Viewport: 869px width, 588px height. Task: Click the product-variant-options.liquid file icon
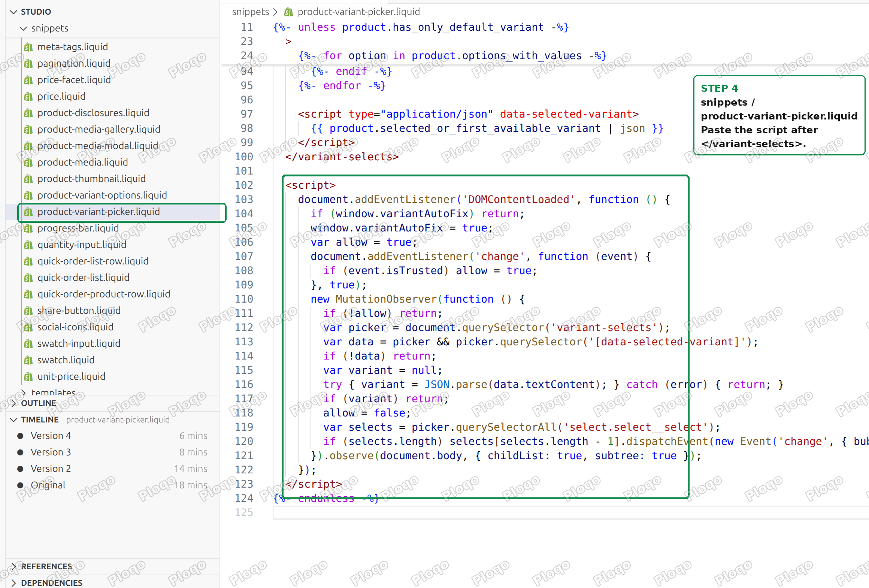click(x=28, y=196)
